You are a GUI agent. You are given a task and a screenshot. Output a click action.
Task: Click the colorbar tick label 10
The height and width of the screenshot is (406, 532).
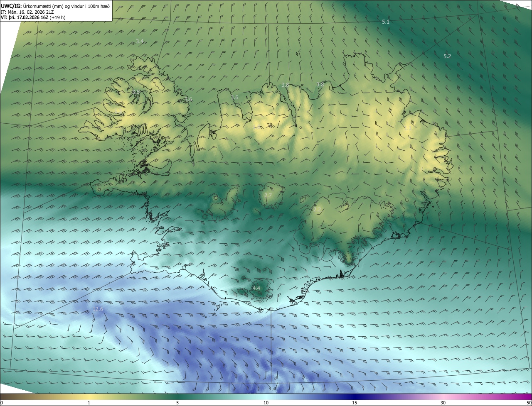[266, 403]
